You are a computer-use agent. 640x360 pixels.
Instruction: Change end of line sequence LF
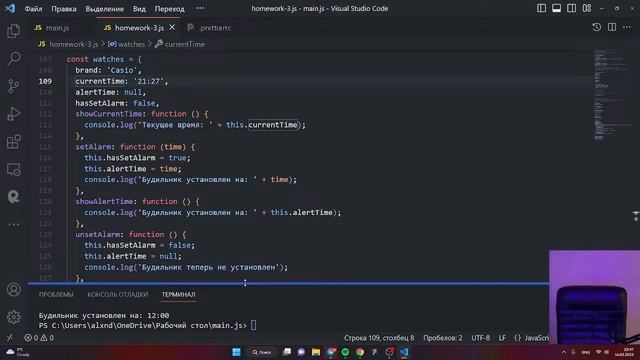(502, 338)
